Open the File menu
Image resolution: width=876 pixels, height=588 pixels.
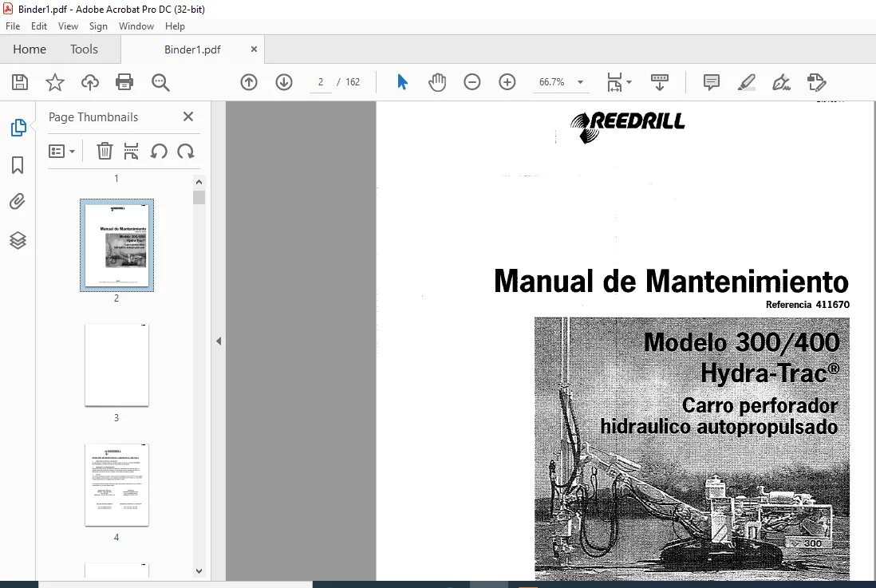click(x=13, y=26)
